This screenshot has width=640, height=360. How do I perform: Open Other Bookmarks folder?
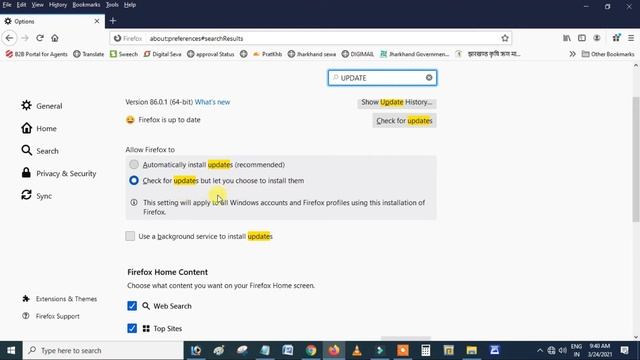pyautogui.click(x=608, y=54)
